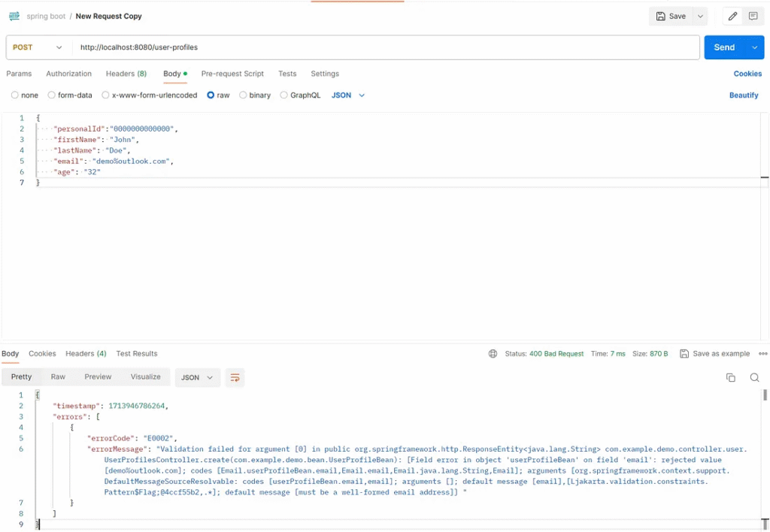Click the "personalId" line in request body
The image size is (770, 532).
115,128
